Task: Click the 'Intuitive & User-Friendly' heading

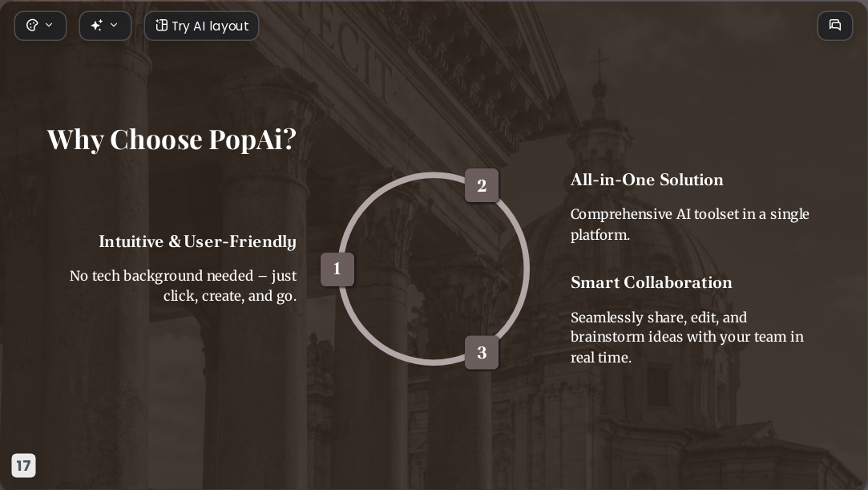Action: 198,241
